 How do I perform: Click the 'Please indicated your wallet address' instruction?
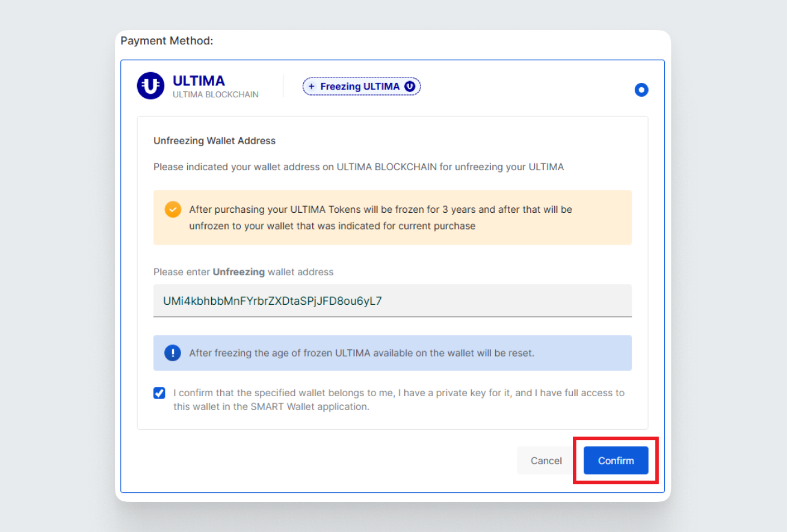pyautogui.click(x=359, y=167)
